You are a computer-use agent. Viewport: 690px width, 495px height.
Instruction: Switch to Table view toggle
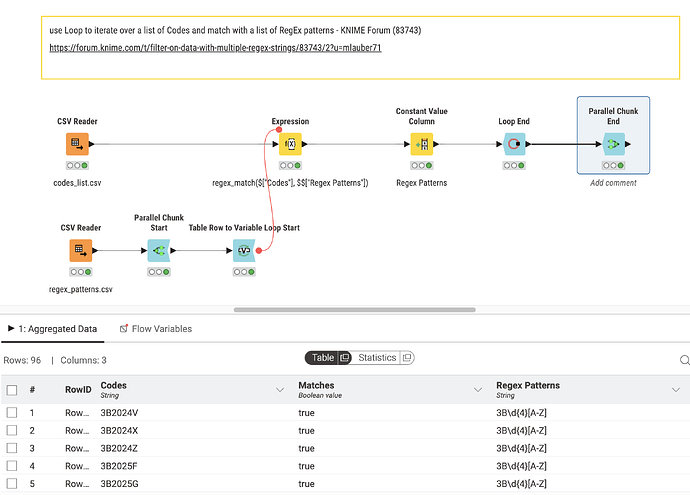pos(323,358)
